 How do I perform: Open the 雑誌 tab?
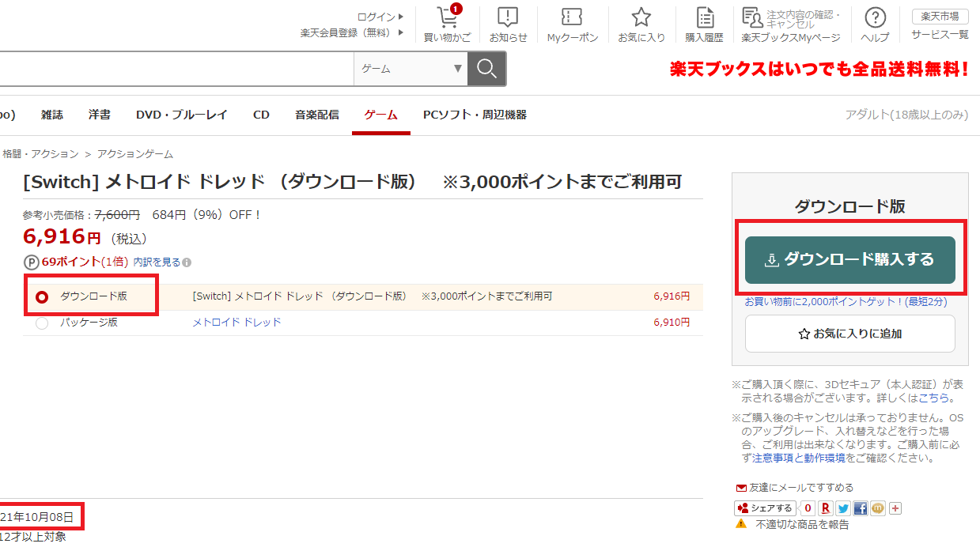pos(52,115)
